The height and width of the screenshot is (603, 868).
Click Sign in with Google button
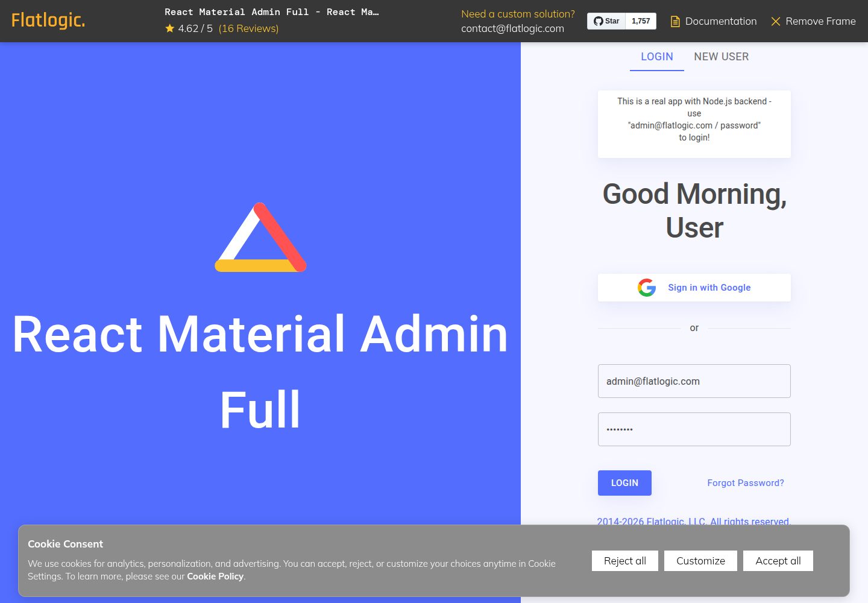point(694,288)
